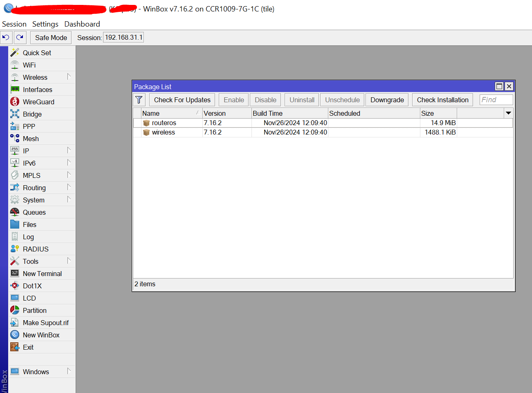The width and height of the screenshot is (532, 393).
Task: Expand the Tools submenu arrow
Action: (x=69, y=261)
